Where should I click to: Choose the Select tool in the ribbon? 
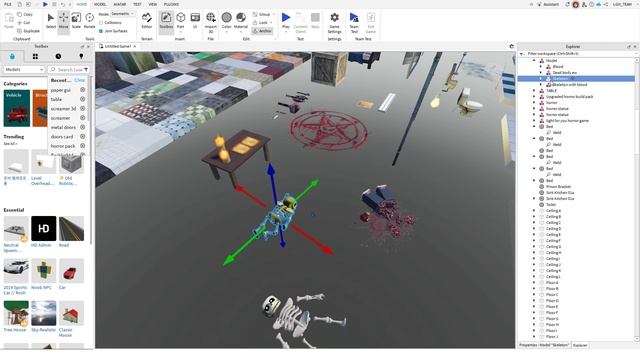point(51,21)
